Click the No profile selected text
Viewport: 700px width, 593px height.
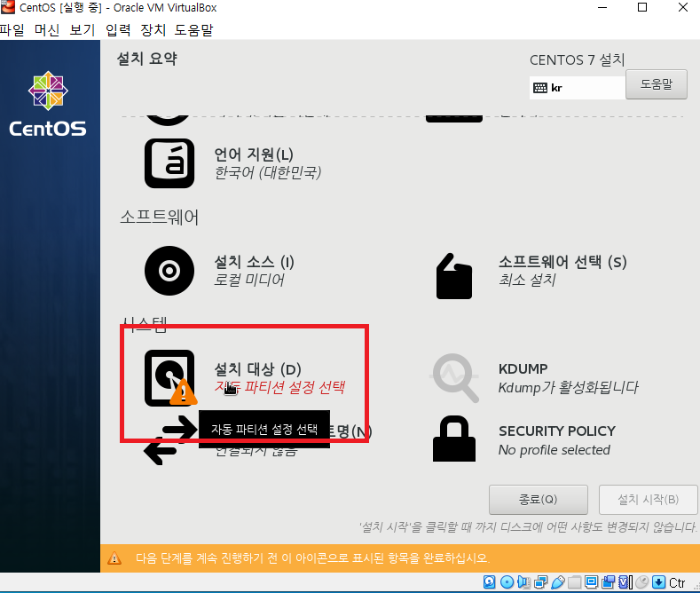point(554,450)
